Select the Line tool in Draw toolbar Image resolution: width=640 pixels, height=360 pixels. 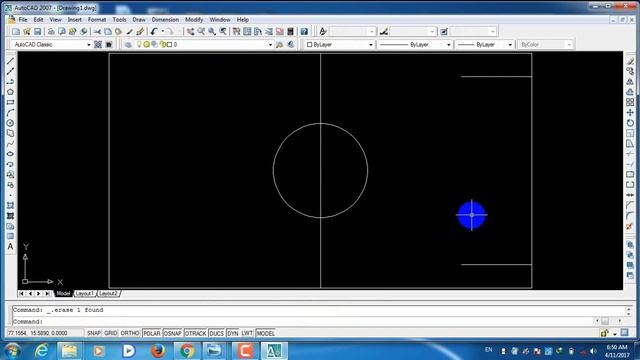[10, 61]
